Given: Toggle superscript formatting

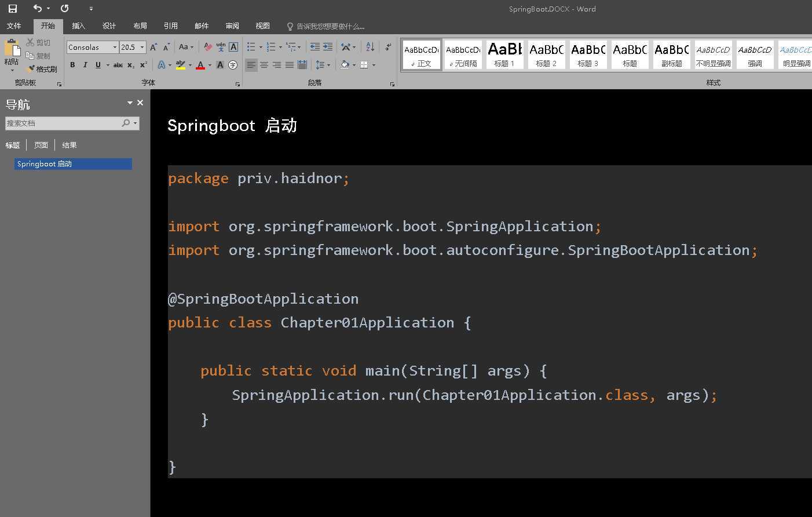Looking at the screenshot, I should pos(143,65).
